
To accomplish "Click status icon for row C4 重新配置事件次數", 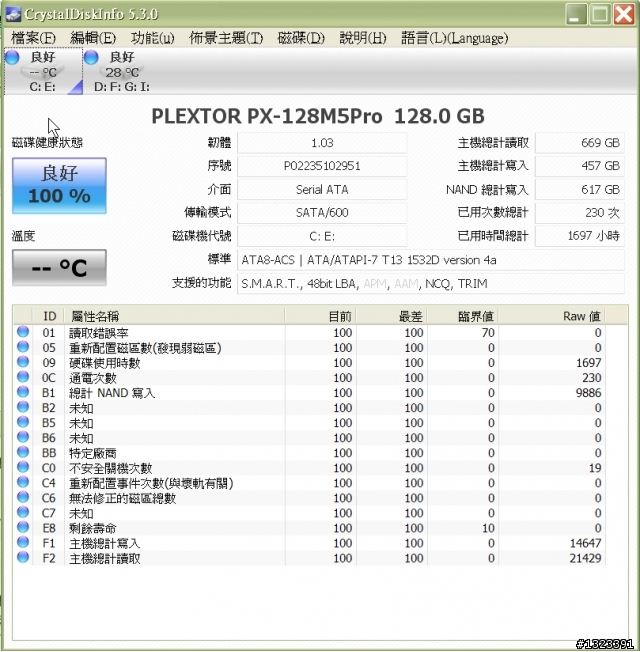I will click(23, 482).
